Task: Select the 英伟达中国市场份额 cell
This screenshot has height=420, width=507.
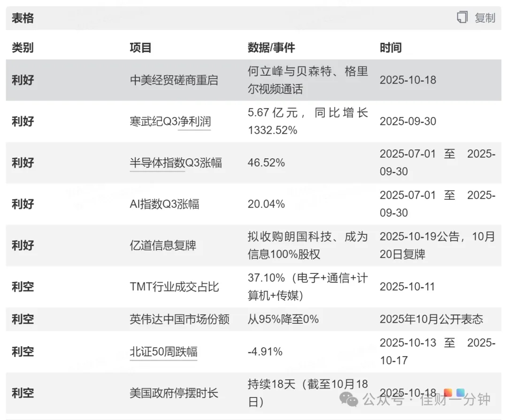Action: click(179, 319)
